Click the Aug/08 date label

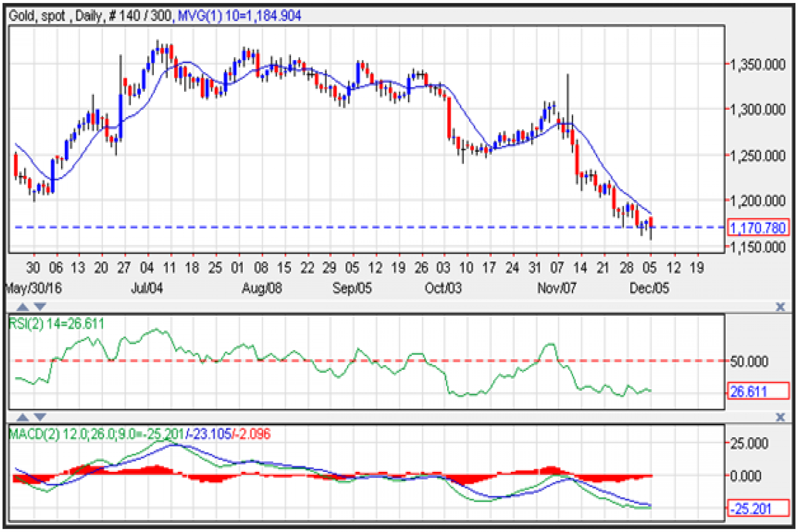pos(262,288)
